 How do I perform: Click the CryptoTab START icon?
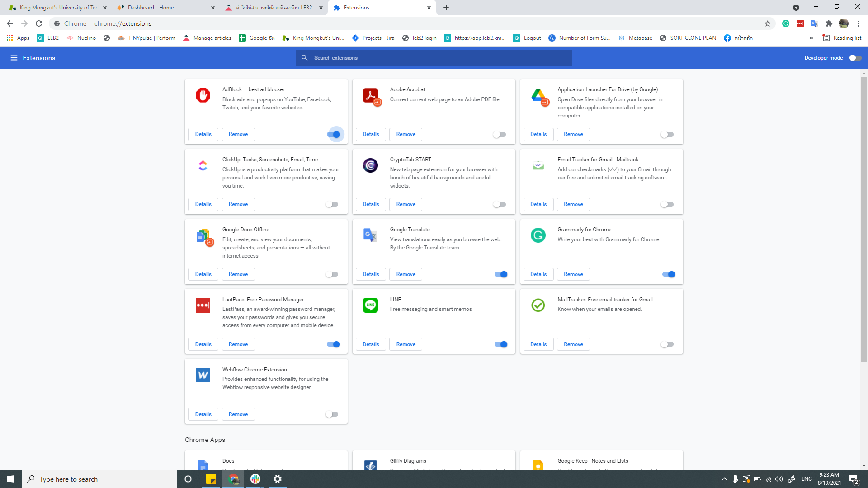click(x=371, y=165)
